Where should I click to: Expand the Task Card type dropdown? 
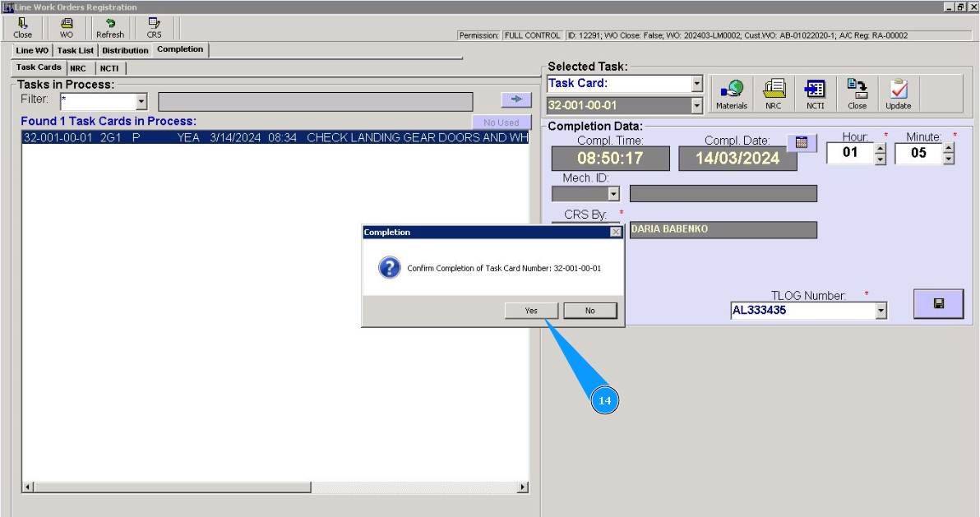[697, 83]
